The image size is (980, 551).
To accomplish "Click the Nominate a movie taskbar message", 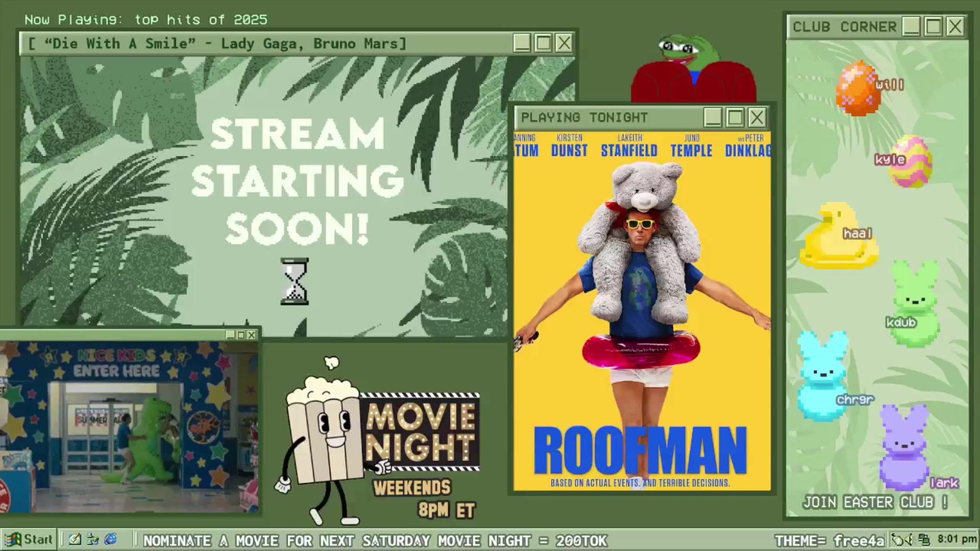I will 375,540.
